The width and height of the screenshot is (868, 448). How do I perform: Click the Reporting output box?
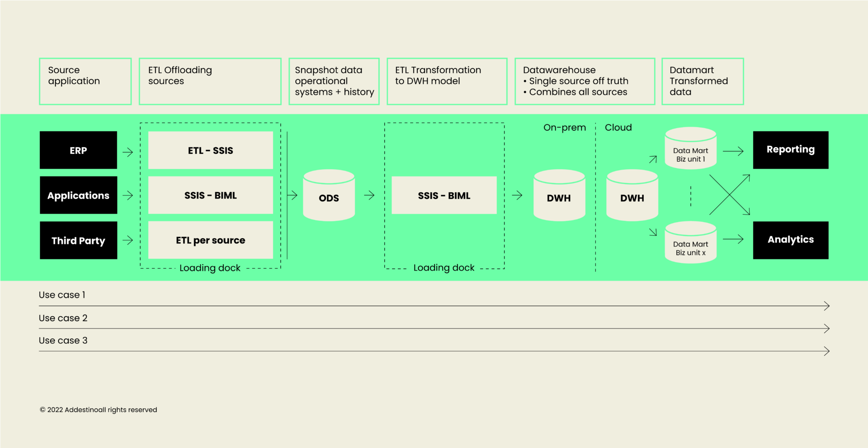click(x=791, y=150)
